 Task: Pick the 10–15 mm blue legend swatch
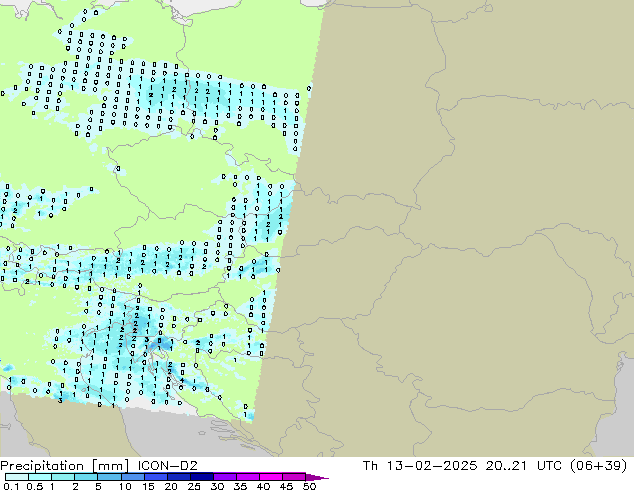[132, 477]
